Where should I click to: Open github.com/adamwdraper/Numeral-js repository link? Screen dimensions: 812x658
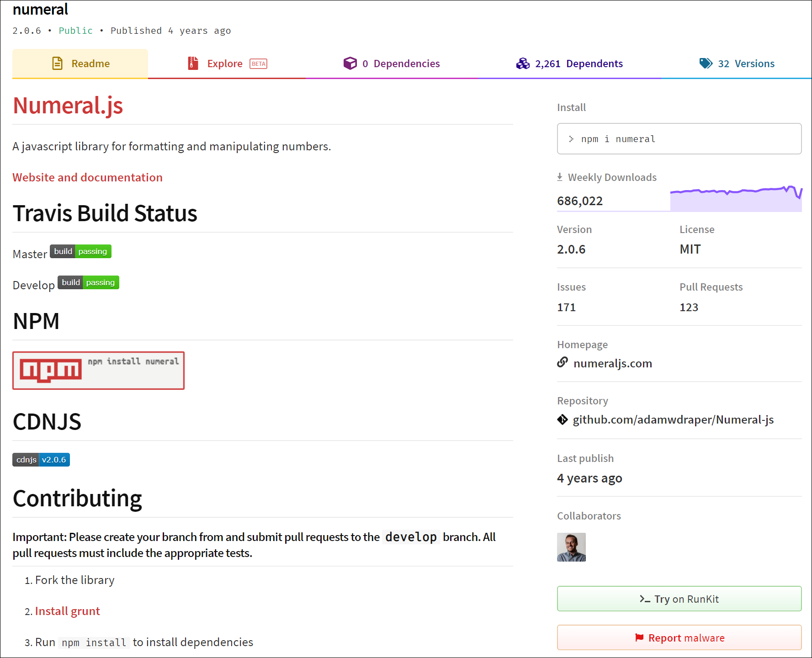pos(673,419)
